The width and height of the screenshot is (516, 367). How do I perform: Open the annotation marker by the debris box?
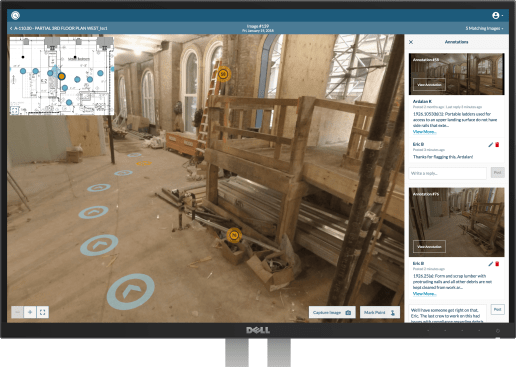point(234,235)
